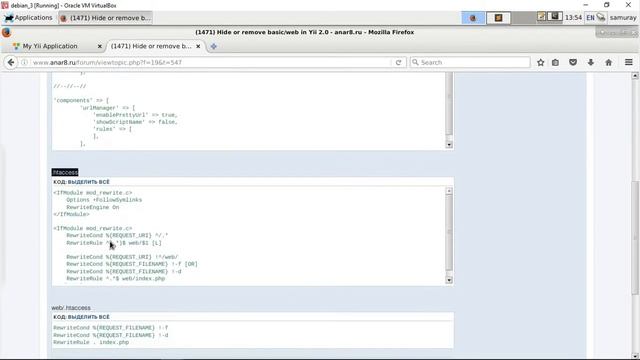
Task: Click scroll down arrow of .htaccess code box
Action: 449,280
